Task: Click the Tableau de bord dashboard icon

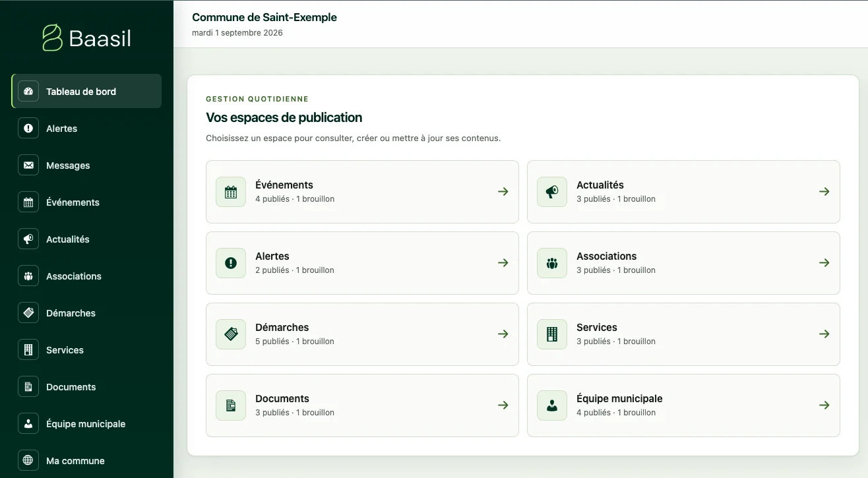Action: (28, 92)
